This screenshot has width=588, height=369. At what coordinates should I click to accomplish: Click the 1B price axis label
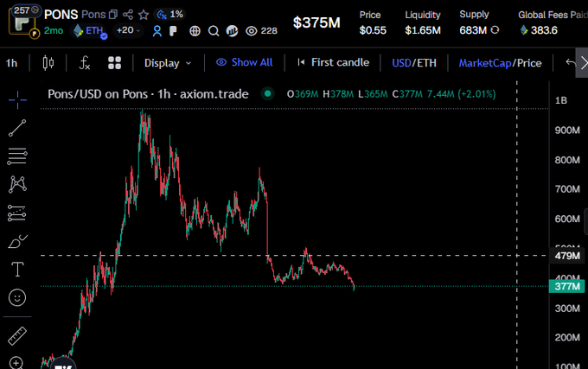click(x=561, y=100)
